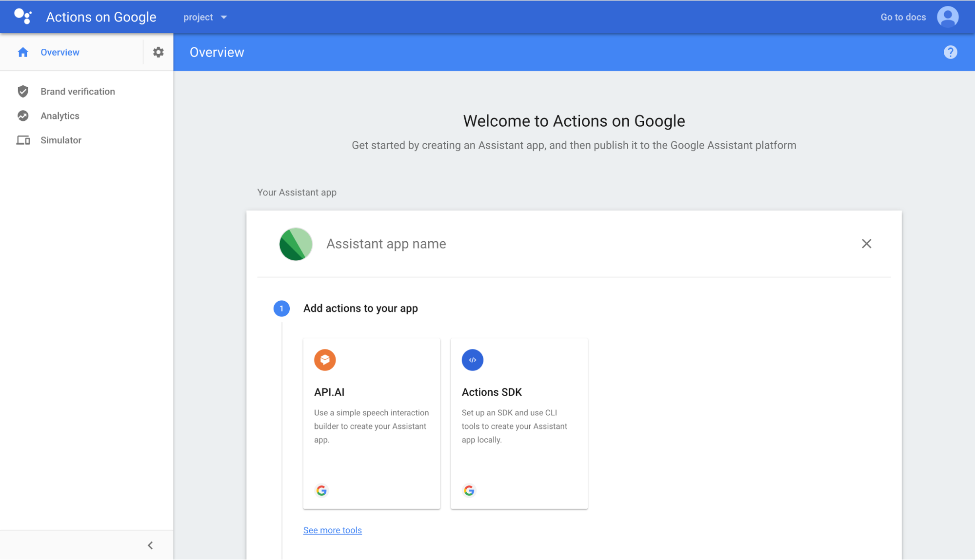Select Simulator in the sidebar
Image resolution: width=975 pixels, height=560 pixels.
(x=61, y=140)
